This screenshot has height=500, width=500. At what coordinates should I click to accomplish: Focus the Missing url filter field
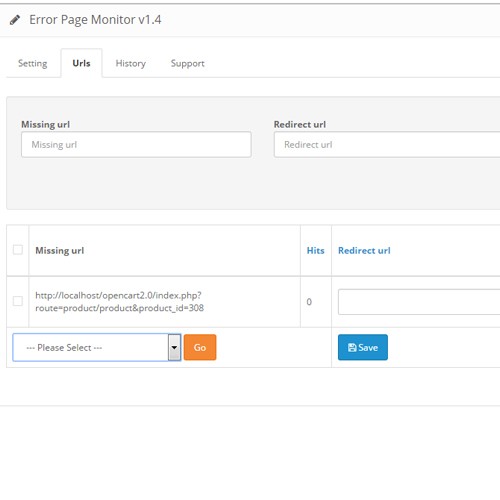coord(136,144)
